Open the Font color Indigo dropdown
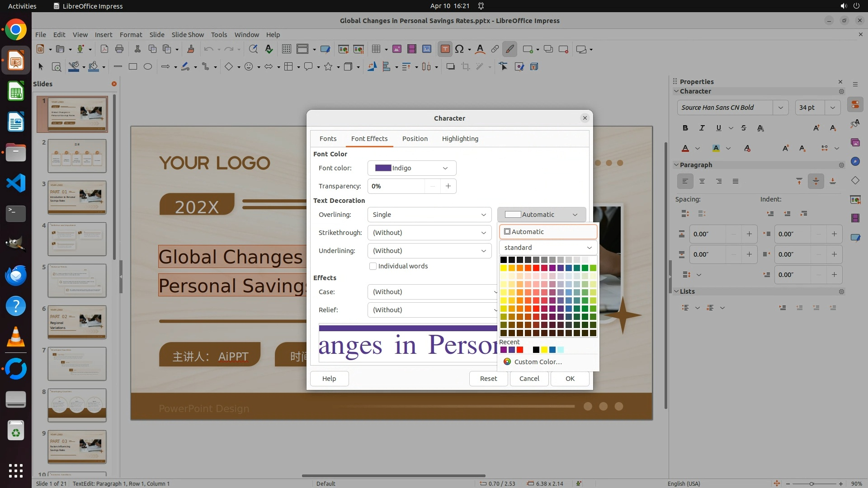The image size is (868, 488). pos(411,168)
